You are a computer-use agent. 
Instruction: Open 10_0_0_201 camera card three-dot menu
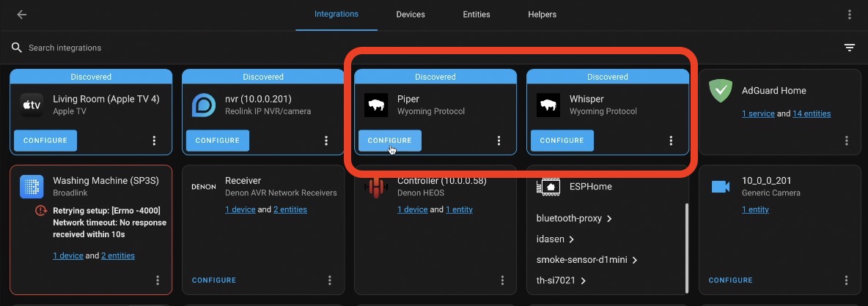847,280
